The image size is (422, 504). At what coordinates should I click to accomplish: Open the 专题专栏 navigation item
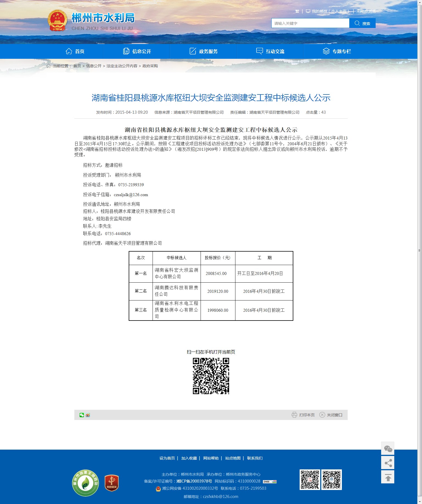337,51
